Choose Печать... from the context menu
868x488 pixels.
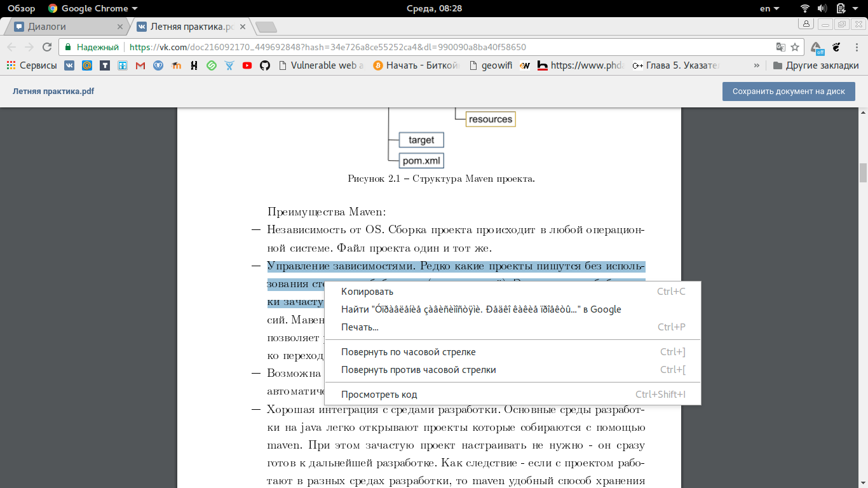(512, 327)
